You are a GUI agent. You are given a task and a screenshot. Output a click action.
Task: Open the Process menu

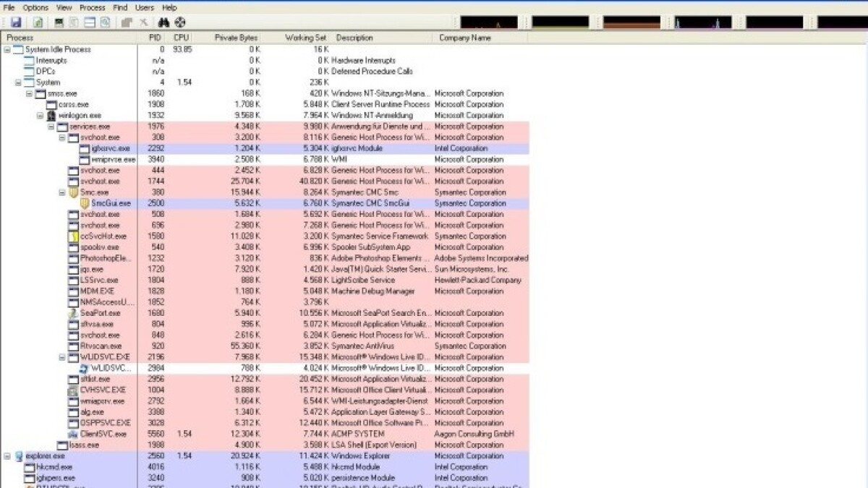coord(92,7)
